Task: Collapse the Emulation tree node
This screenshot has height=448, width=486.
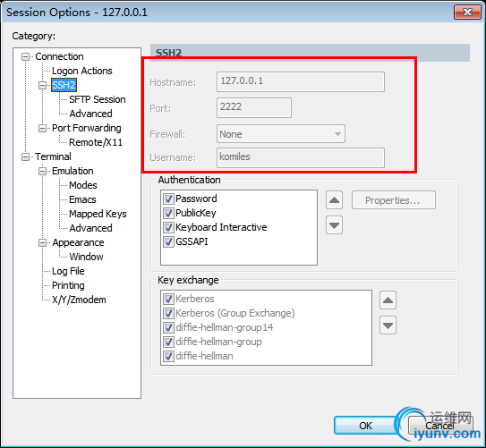Action: click(42, 171)
